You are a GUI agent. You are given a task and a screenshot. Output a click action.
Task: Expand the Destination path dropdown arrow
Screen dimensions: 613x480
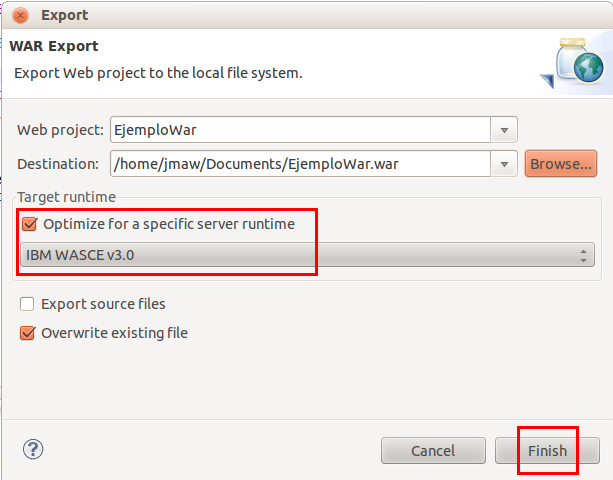point(504,164)
